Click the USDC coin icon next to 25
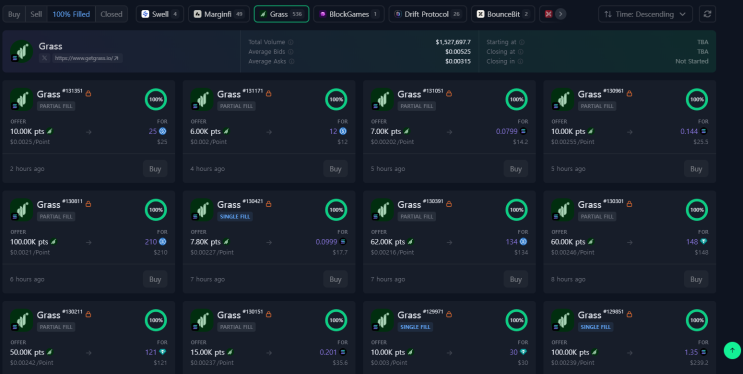743x374 pixels. coord(163,131)
